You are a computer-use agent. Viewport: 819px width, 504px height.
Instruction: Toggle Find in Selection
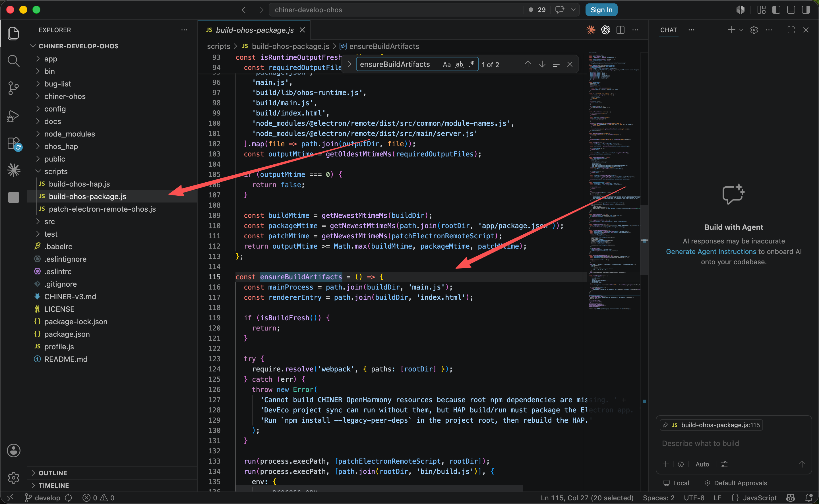pyautogui.click(x=556, y=64)
